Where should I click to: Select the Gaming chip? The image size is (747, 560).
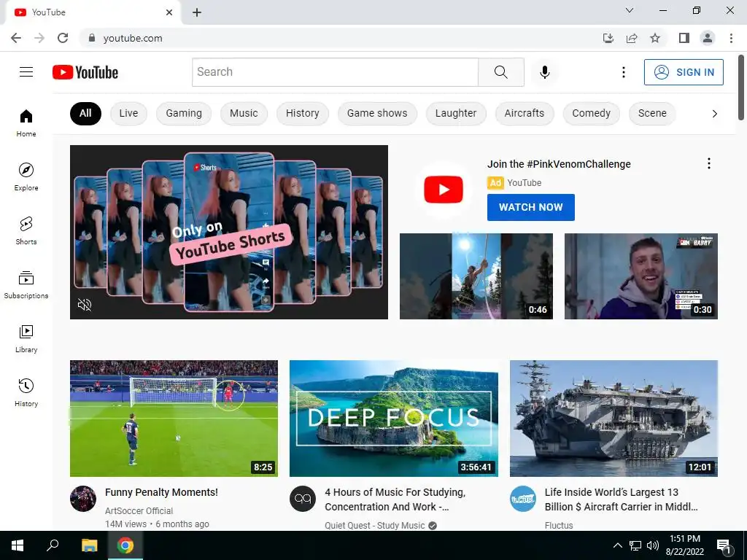pos(184,113)
